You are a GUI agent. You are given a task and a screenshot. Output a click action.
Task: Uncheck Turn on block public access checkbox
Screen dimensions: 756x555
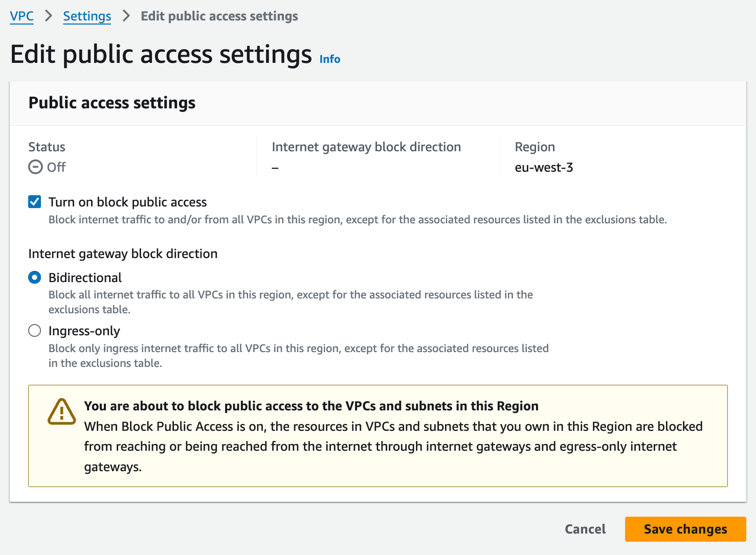tap(35, 202)
